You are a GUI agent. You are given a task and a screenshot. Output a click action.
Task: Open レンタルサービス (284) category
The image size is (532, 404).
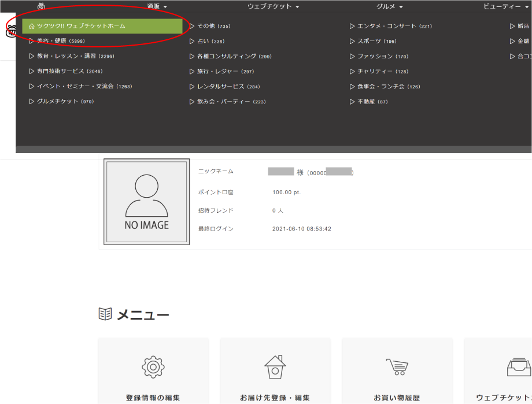coord(224,87)
